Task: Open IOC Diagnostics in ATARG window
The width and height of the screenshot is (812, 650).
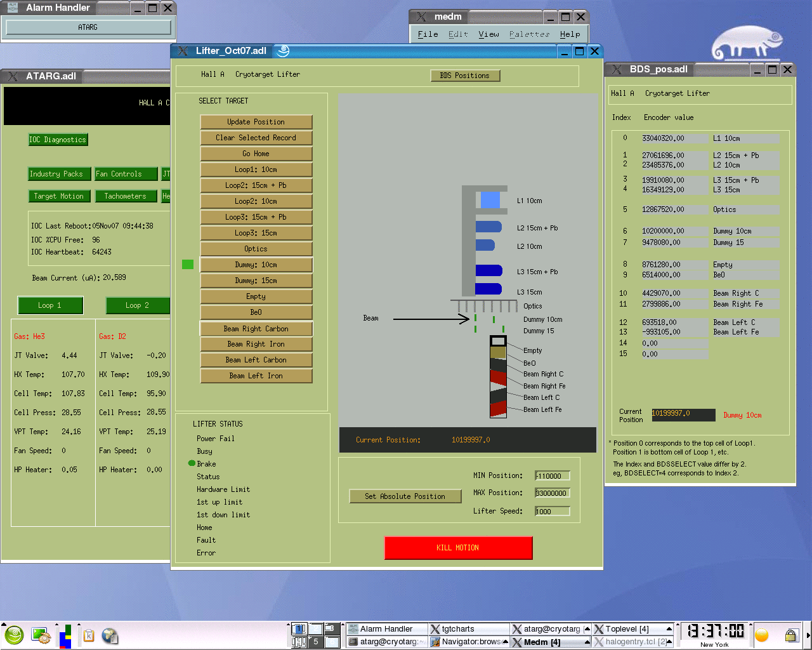Action: point(58,140)
